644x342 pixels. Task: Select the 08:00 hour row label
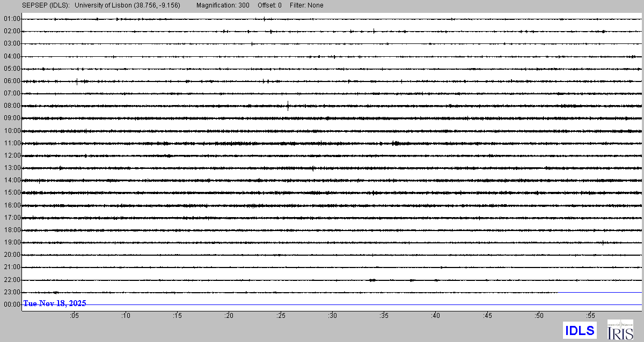[x=11, y=106]
